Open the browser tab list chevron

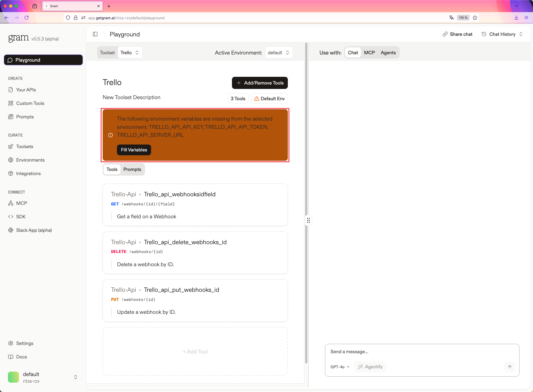(x=516, y=6)
